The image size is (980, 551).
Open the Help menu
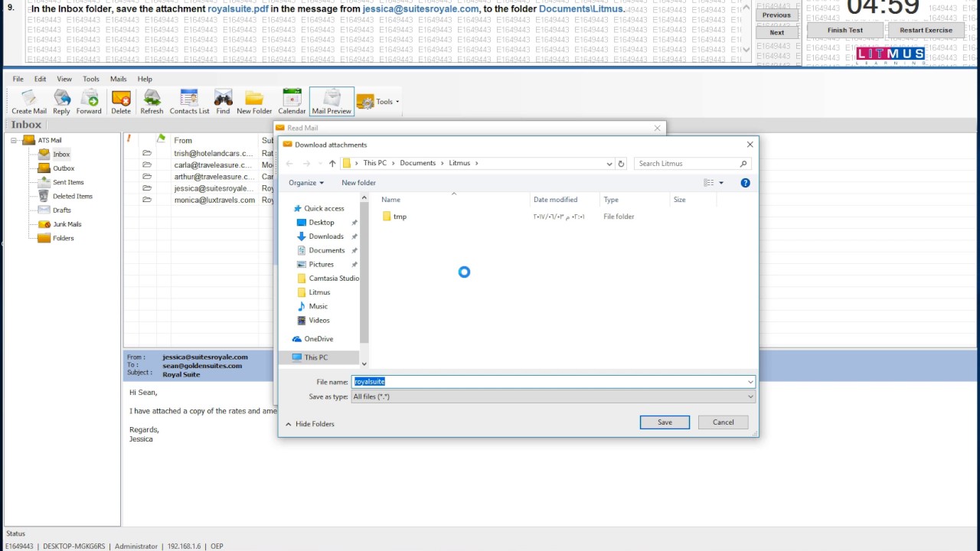[145, 79]
